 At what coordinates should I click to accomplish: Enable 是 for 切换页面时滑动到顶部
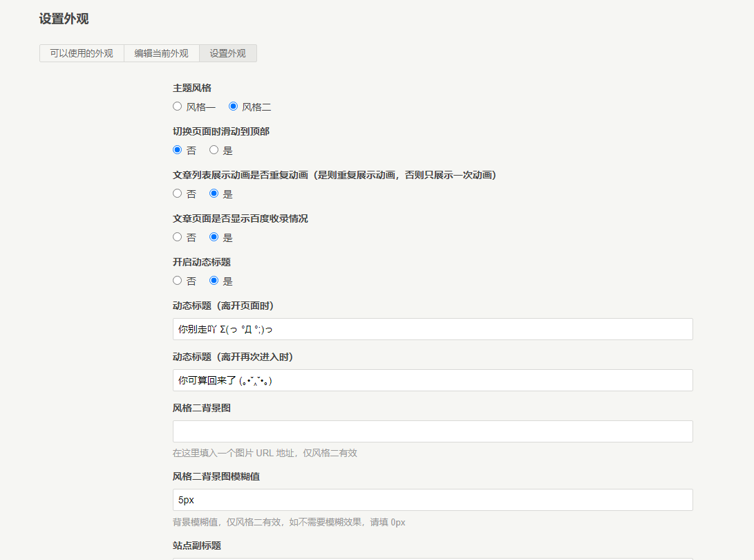(214, 149)
